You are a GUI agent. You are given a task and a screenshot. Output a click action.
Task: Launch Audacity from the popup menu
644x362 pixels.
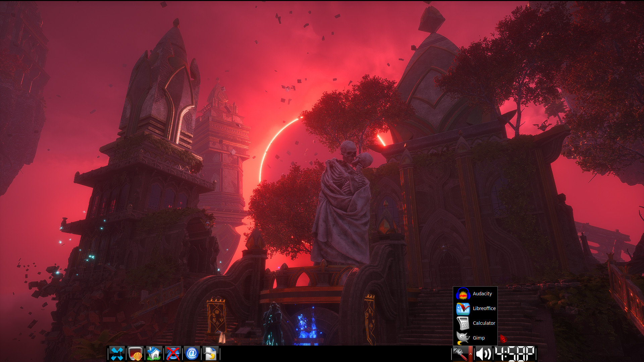point(475,294)
